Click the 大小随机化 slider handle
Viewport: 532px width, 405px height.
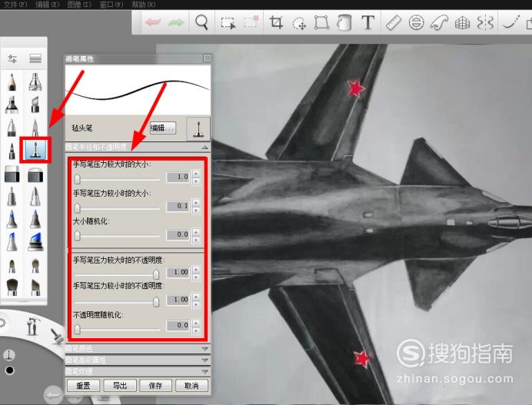click(x=78, y=236)
